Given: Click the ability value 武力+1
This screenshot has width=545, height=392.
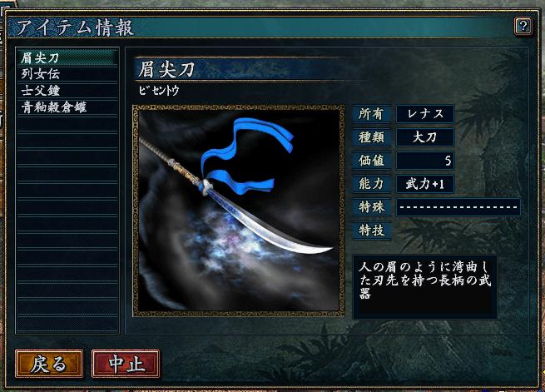Looking at the screenshot, I should click(425, 184).
